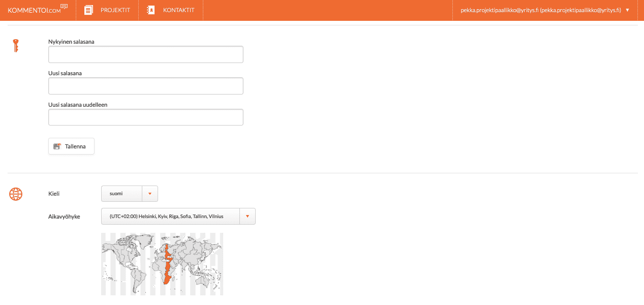Click the Kontaktit address book icon
The height and width of the screenshot is (305, 644).
click(x=150, y=10)
